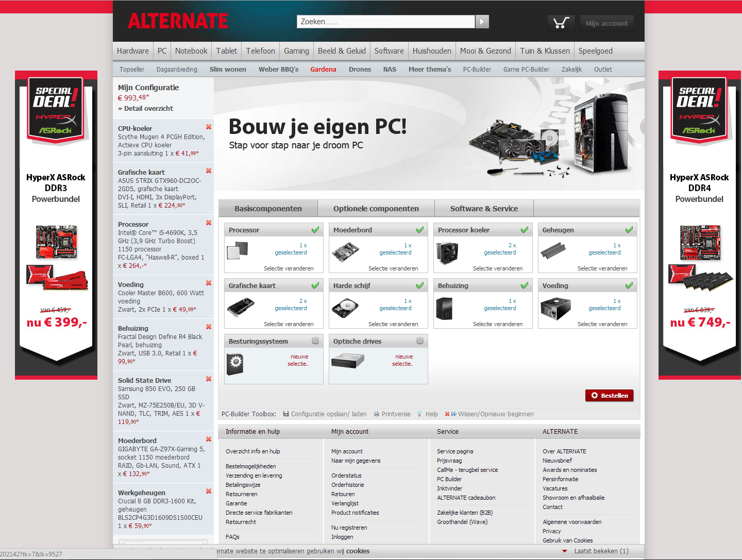This screenshot has width=742, height=560.
Task: Remove CPU-koeler from the configuration
Action: [209, 127]
